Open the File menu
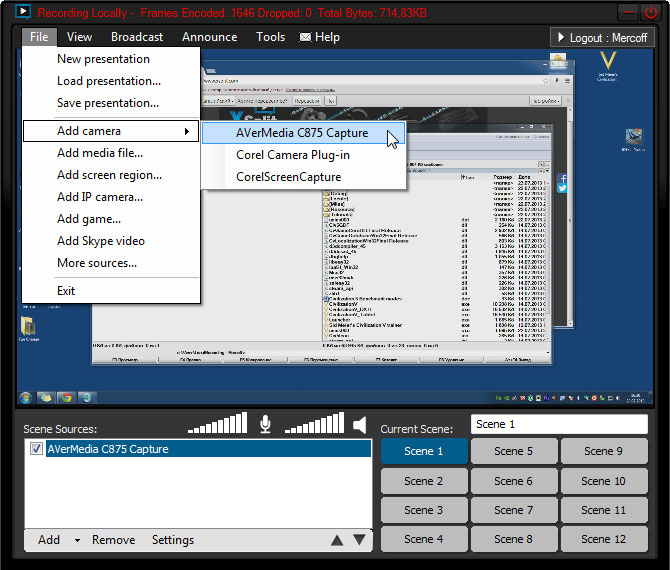Viewport: 670px width, 570px height. (x=39, y=37)
